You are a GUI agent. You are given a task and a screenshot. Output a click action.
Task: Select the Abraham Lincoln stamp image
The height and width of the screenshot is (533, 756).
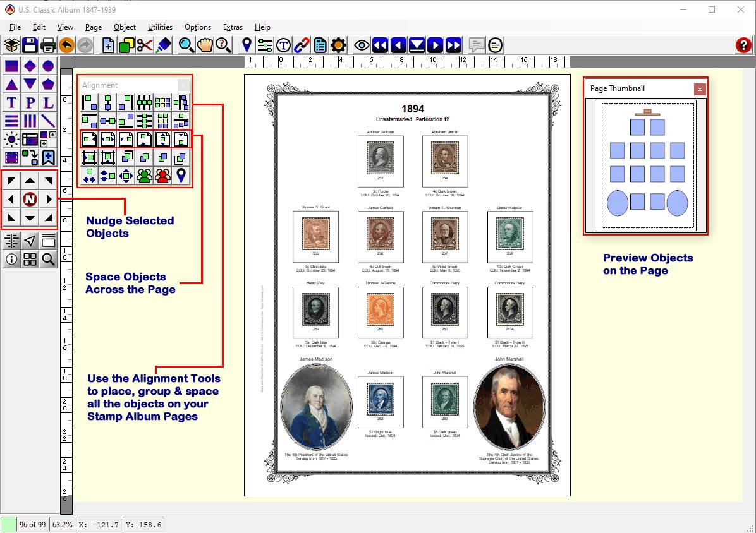point(444,159)
